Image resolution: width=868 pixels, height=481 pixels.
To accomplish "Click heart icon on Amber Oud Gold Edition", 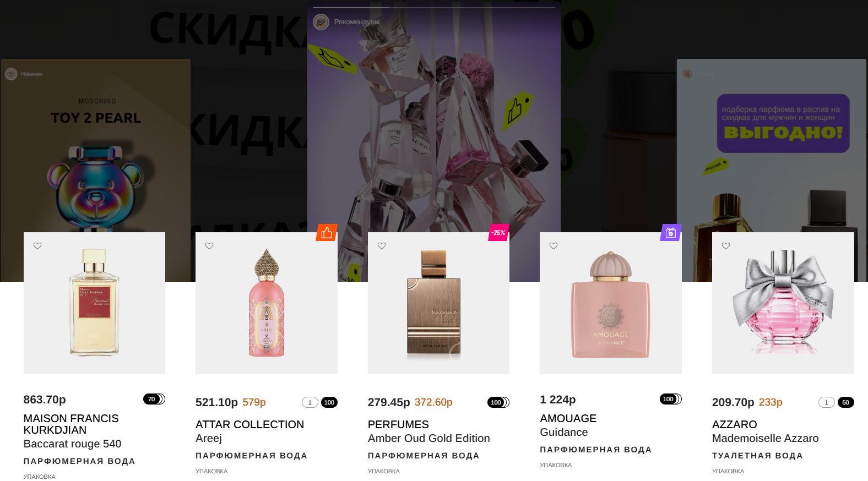I will click(382, 246).
